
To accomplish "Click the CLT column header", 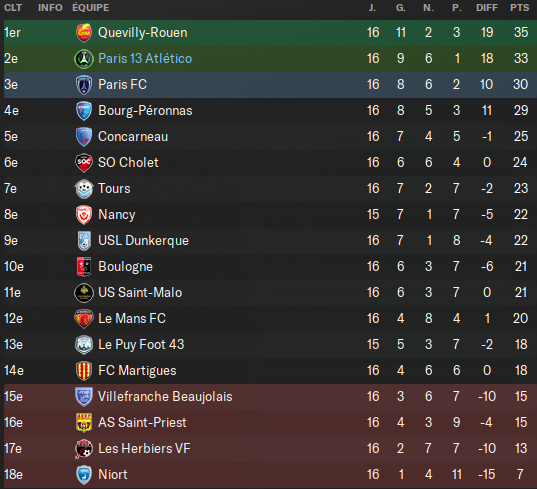I will (x=13, y=8).
